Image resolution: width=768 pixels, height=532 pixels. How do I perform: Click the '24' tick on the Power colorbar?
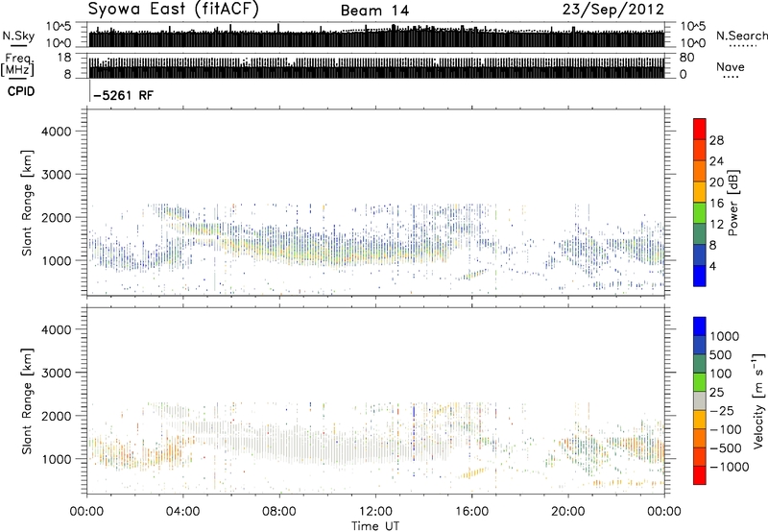[716, 161]
